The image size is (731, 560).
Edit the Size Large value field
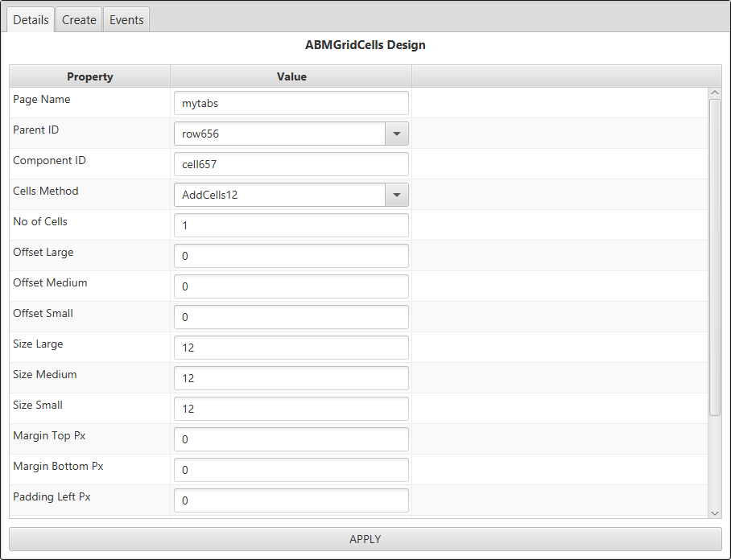[x=291, y=348]
